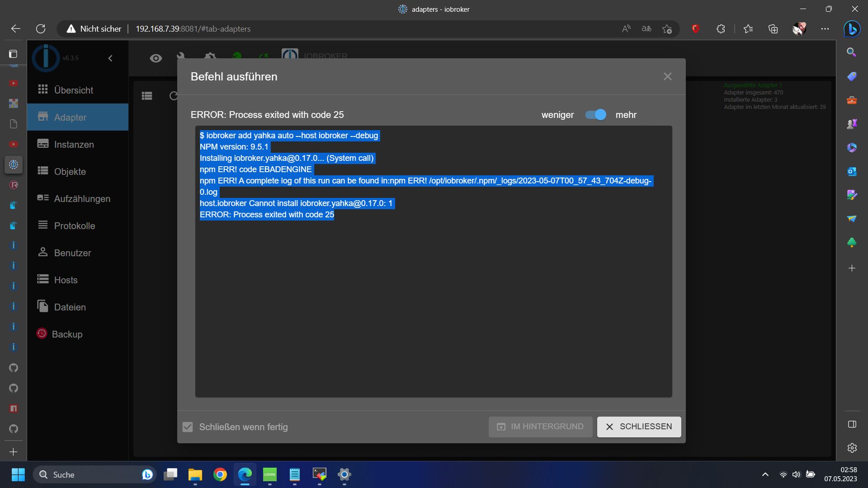Open the Backup menu item

pyautogui.click(x=78, y=334)
